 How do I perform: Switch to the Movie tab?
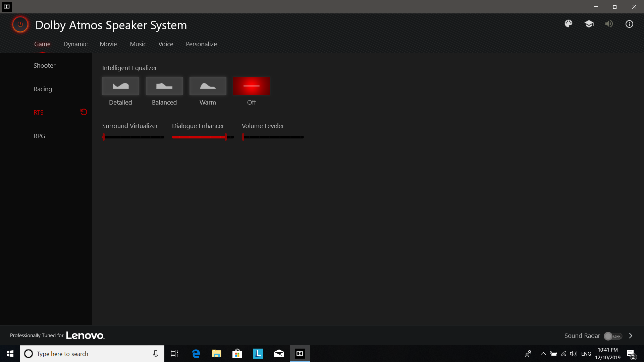(x=108, y=44)
